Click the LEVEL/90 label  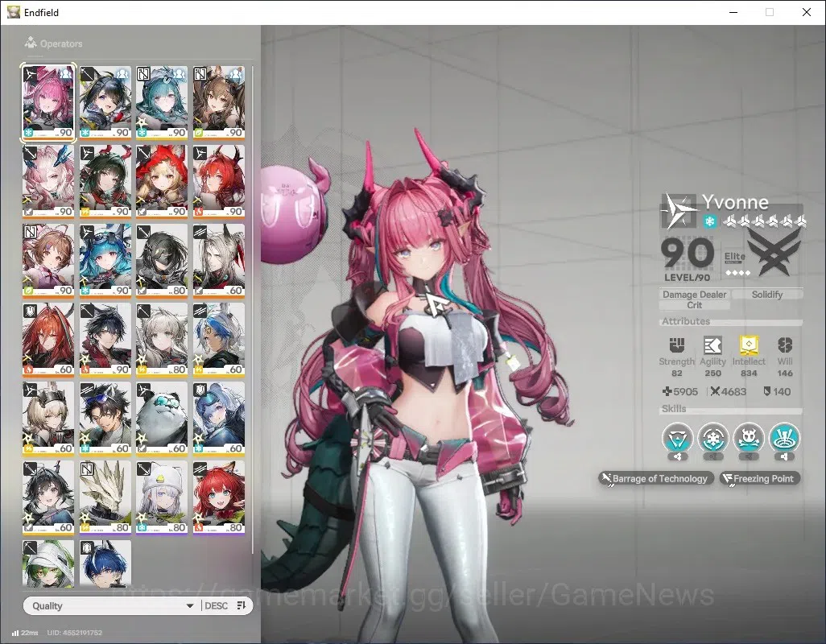tap(687, 277)
